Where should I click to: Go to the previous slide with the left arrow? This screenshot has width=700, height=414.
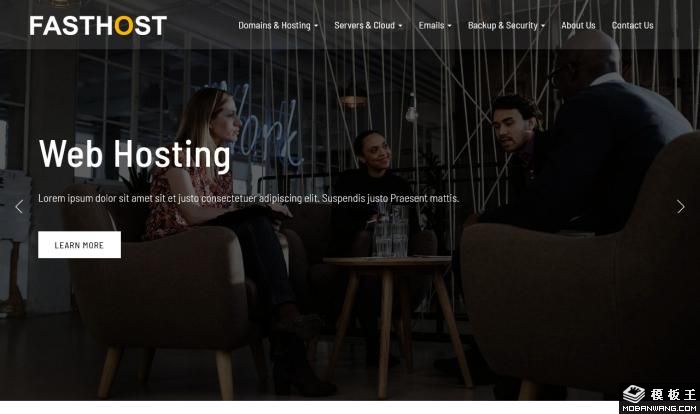coord(19,206)
